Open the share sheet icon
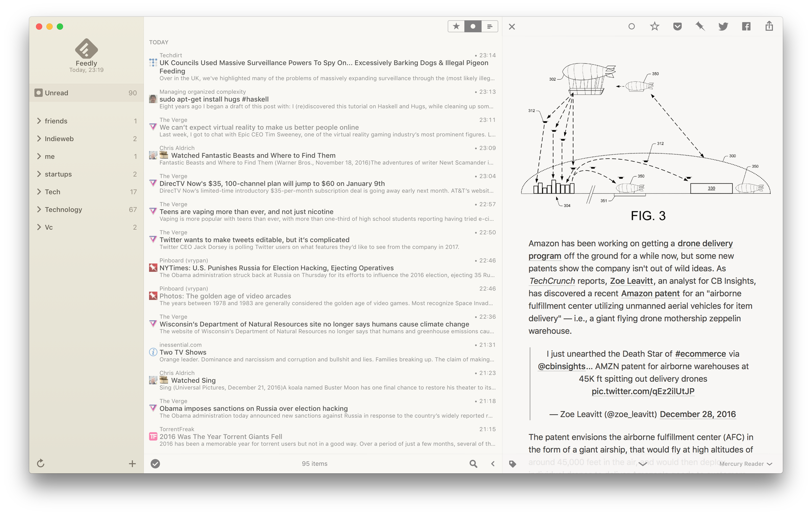812x515 pixels. 769,26
